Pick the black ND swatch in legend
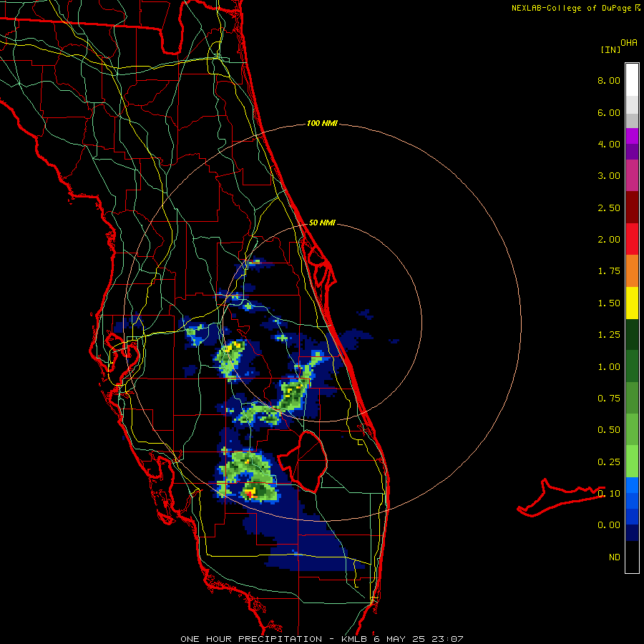The height and width of the screenshot is (644, 644). [632, 557]
